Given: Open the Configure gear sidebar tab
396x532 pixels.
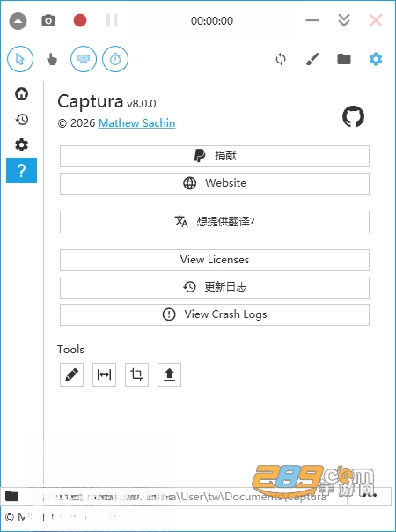Looking at the screenshot, I should (22, 144).
